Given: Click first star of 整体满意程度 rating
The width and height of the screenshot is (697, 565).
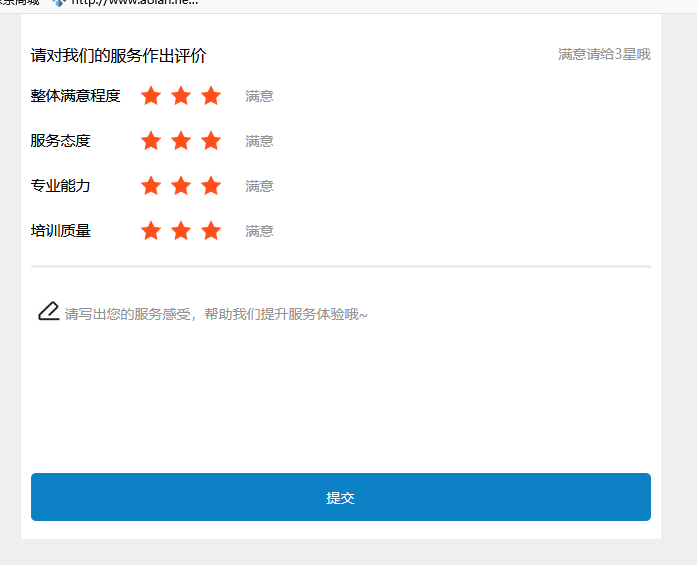Looking at the screenshot, I should 151,96.
